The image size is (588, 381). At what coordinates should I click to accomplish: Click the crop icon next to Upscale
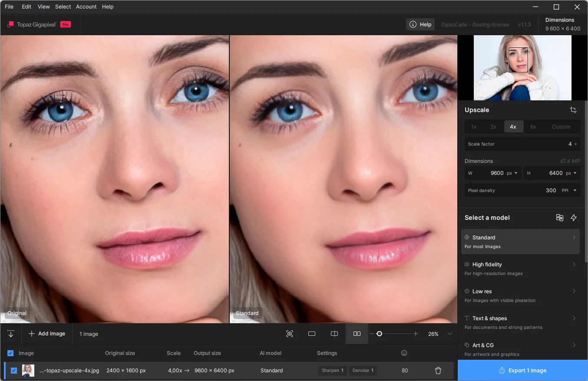573,110
